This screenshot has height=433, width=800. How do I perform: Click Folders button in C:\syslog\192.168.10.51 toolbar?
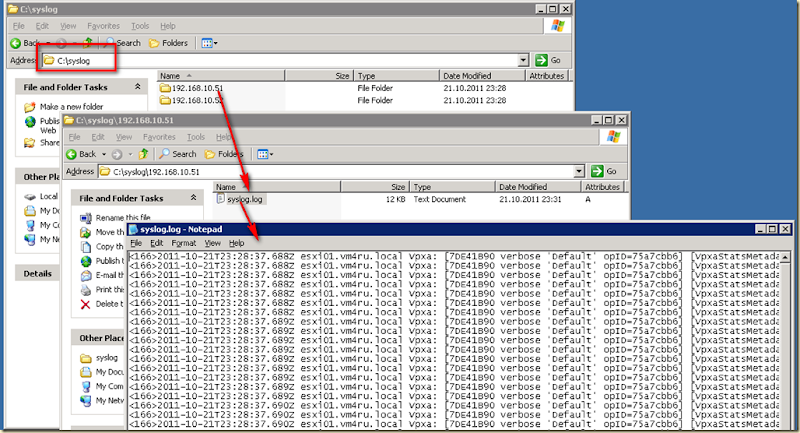[x=224, y=154]
